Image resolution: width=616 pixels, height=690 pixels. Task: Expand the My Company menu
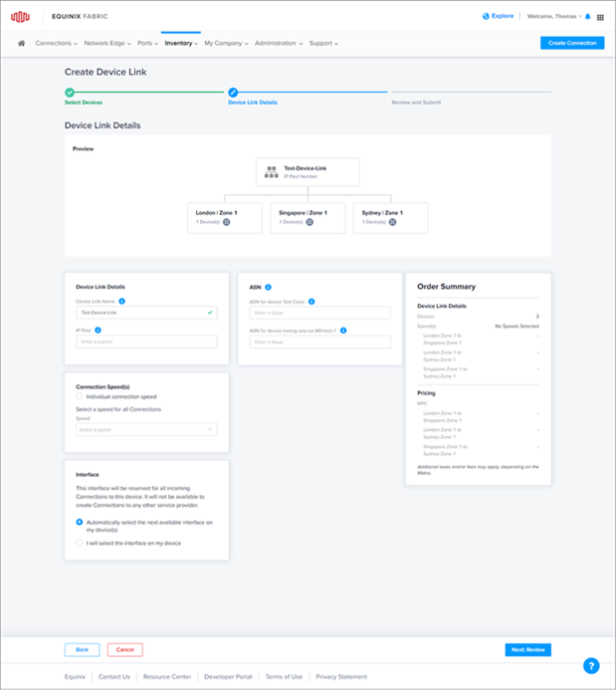(x=226, y=43)
